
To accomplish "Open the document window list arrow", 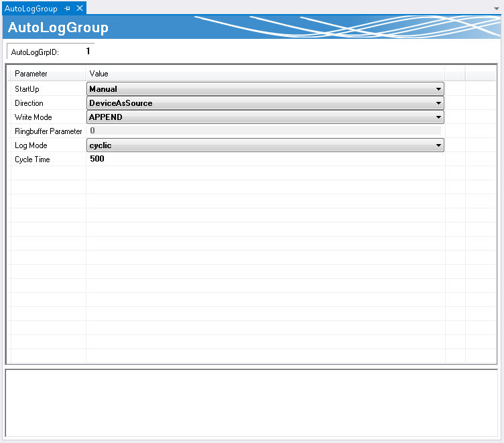I will tap(497, 9).
